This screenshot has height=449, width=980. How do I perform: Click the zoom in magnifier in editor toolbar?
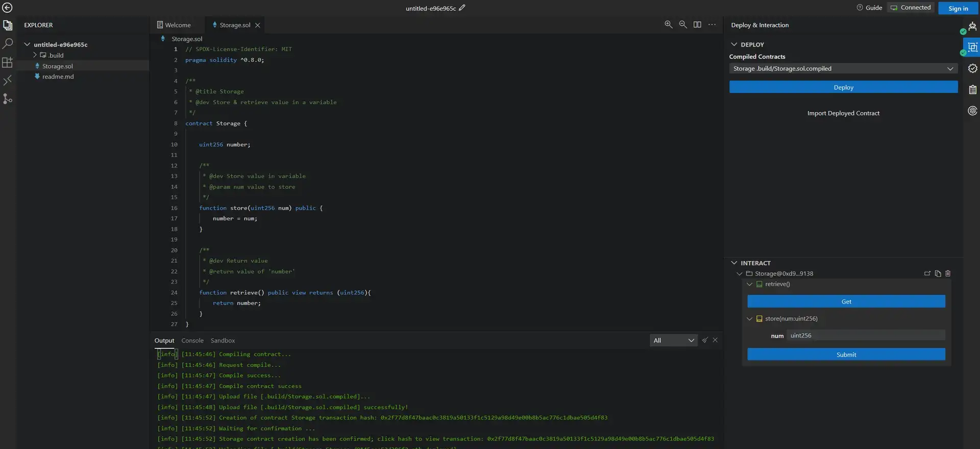coord(668,24)
